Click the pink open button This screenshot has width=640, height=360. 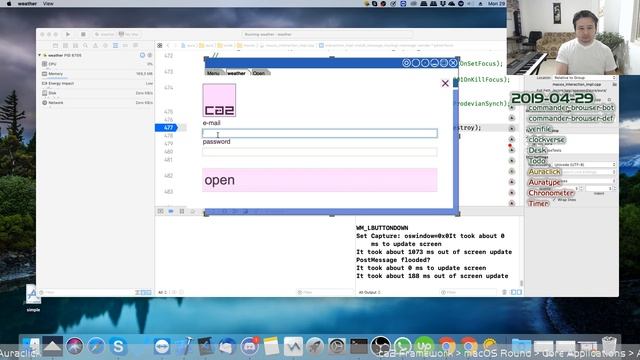(x=320, y=180)
